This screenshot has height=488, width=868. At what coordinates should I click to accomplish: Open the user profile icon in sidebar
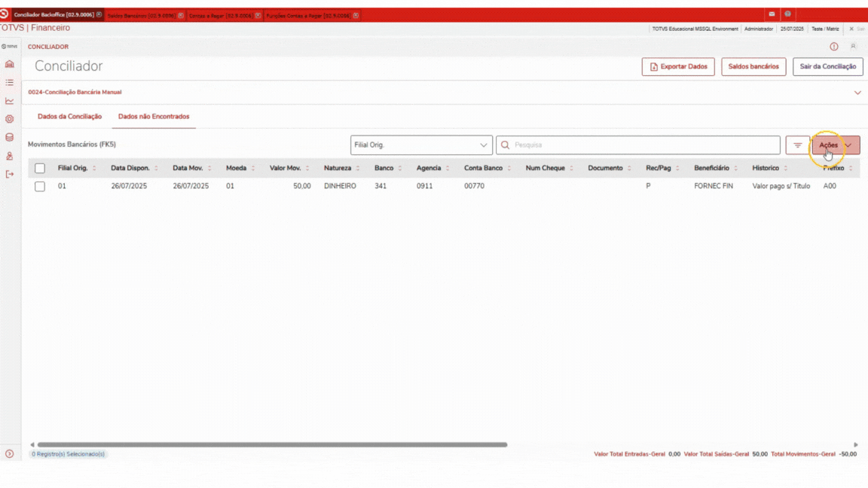click(x=9, y=156)
